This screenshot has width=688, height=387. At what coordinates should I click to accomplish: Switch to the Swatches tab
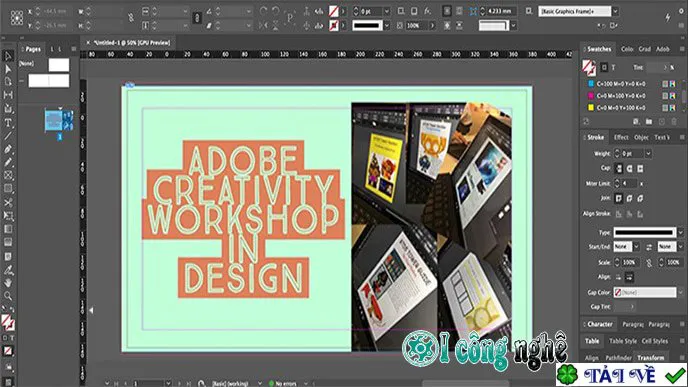click(599, 49)
